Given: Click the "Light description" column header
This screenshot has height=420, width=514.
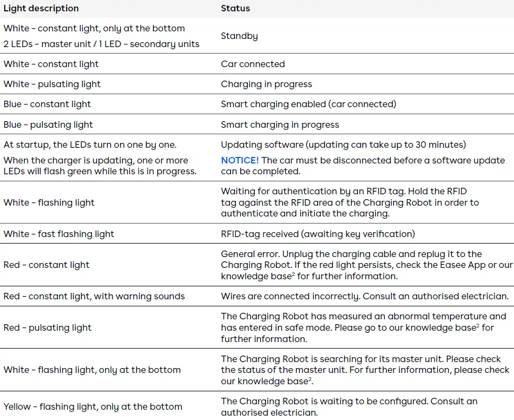Looking at the screenshot, I should 41,9.
